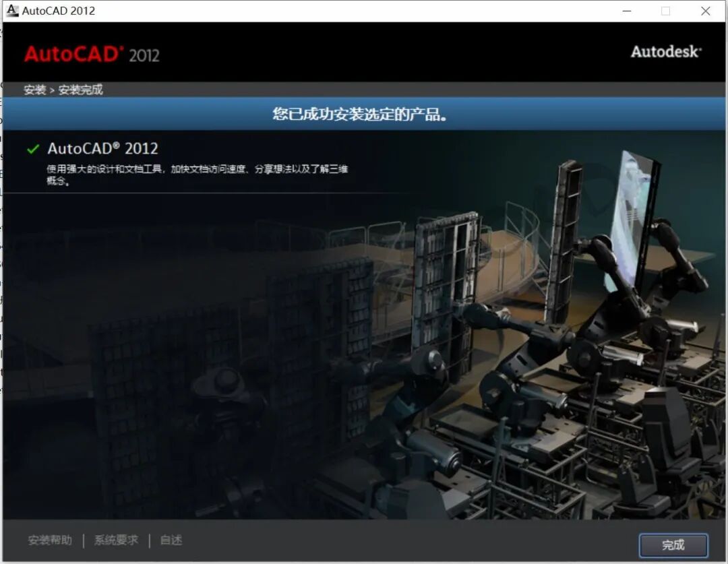Click the 完成 button to finish installation
The width and height of the screenshot is (728, 564).
pyautogui.click(x=673, y=545)
